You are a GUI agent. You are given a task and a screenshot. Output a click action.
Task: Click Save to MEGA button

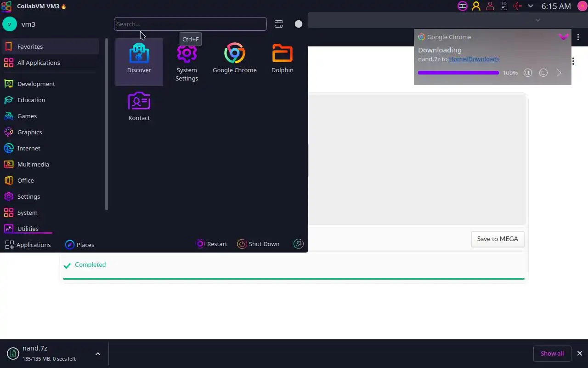(x=498, y=239)
